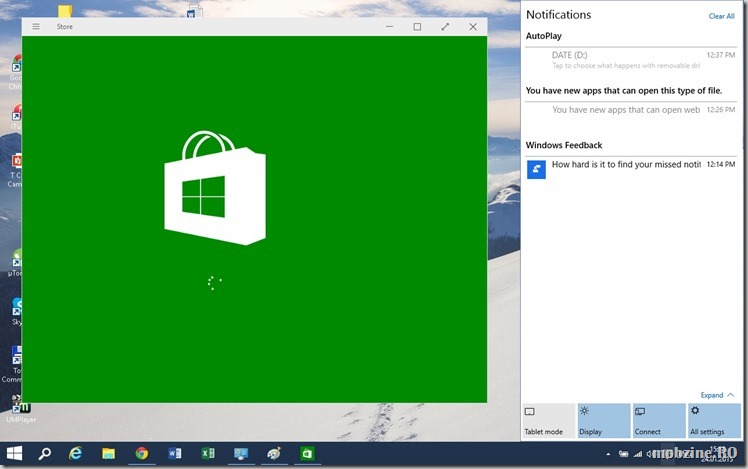Select the yellow folder desktop icon
The width and height of the screenshot is (748, 469).
[65, 11]
